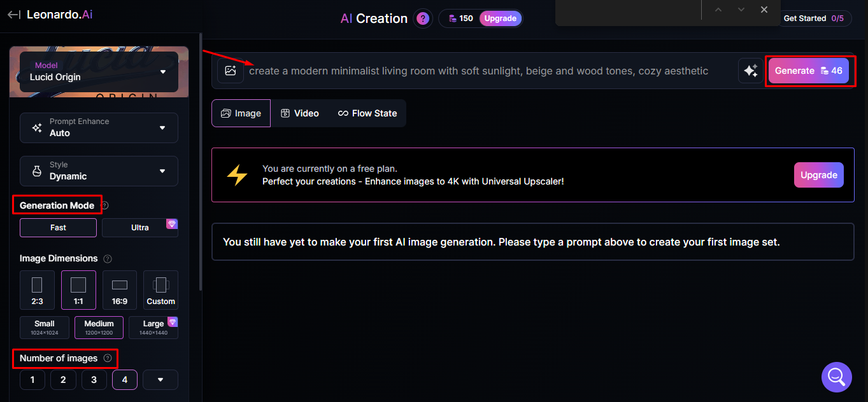Click the Generate button
This screenshot has width=868, height=402.
point(808,71)
